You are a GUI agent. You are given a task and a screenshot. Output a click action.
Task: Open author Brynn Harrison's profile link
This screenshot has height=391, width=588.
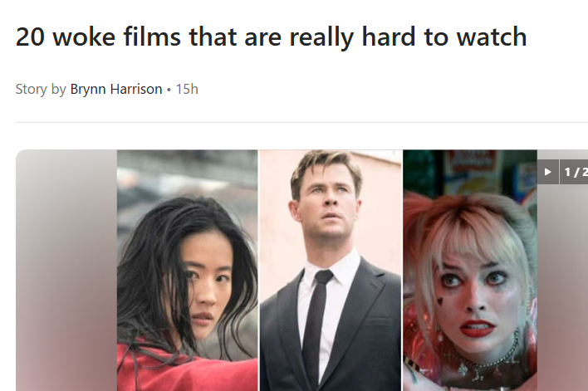pyautogui.click(x=116, y=89)
